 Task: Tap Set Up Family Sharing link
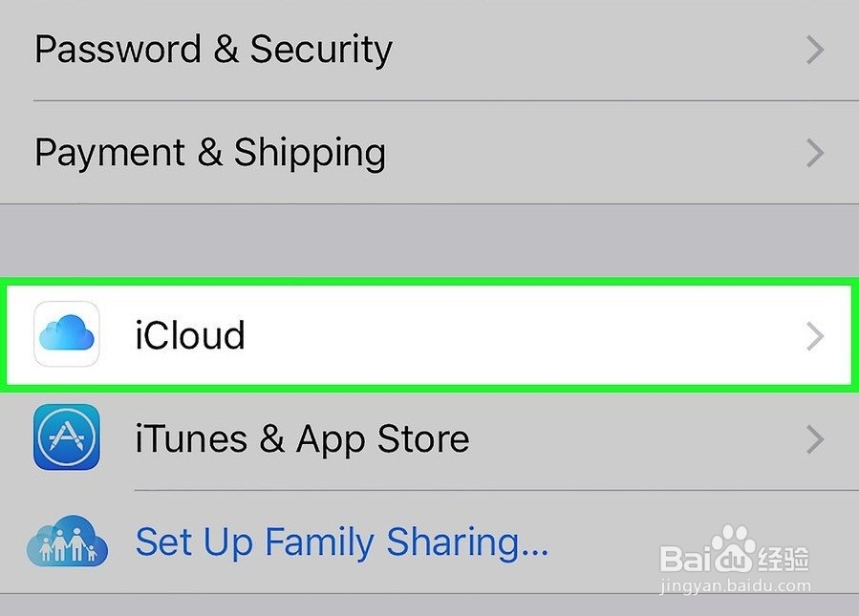coord(342,542)
